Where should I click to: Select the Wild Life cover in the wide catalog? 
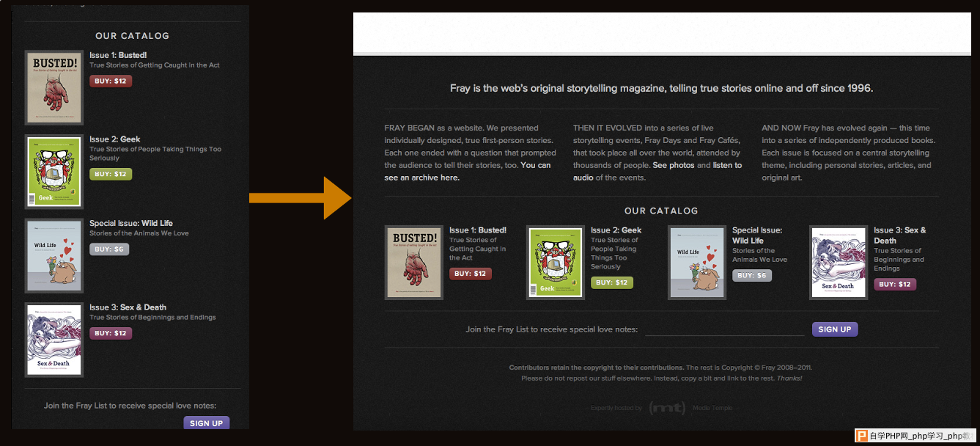click(x=697, y=263)
